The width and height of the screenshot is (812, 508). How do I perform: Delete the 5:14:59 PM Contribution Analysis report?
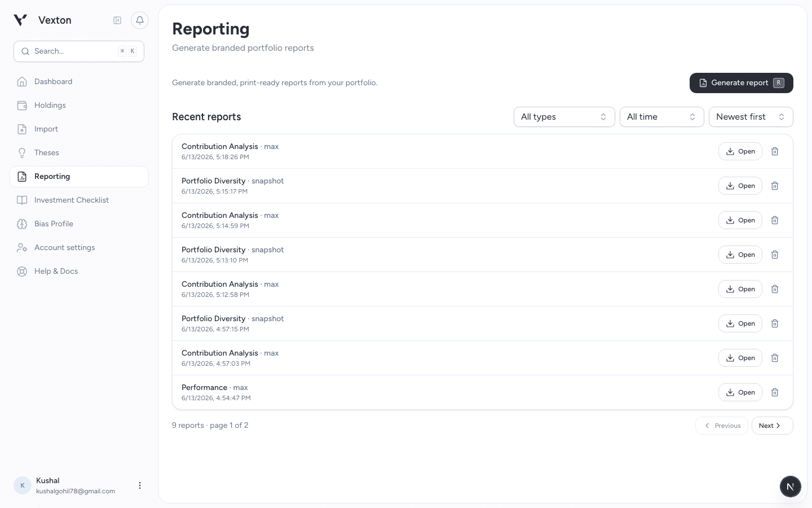pyautogui.click(x=775, y=220)
